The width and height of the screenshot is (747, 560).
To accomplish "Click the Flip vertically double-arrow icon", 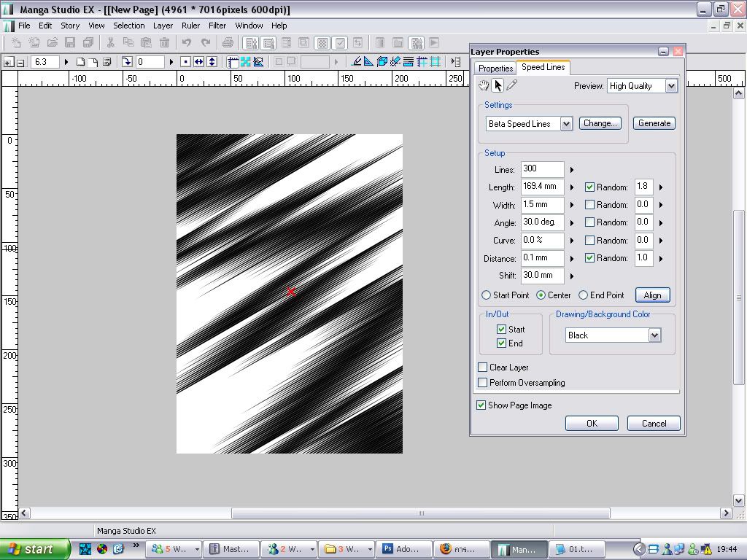I will click(212, 61).
